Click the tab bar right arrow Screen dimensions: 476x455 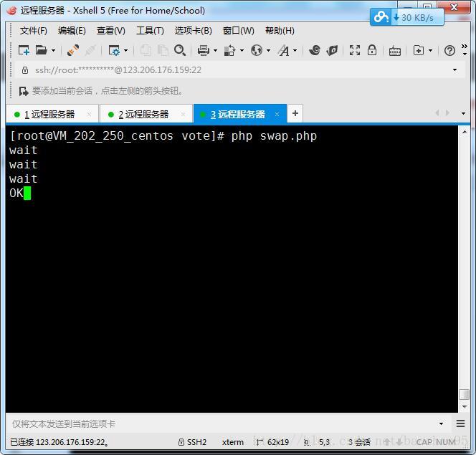(x=447, y=112)
